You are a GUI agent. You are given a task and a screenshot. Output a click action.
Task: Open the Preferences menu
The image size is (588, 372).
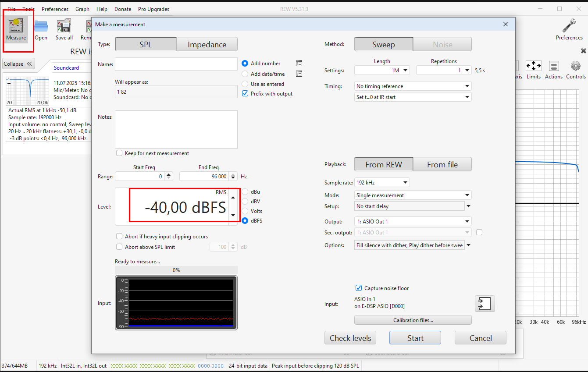pos(55,9)
